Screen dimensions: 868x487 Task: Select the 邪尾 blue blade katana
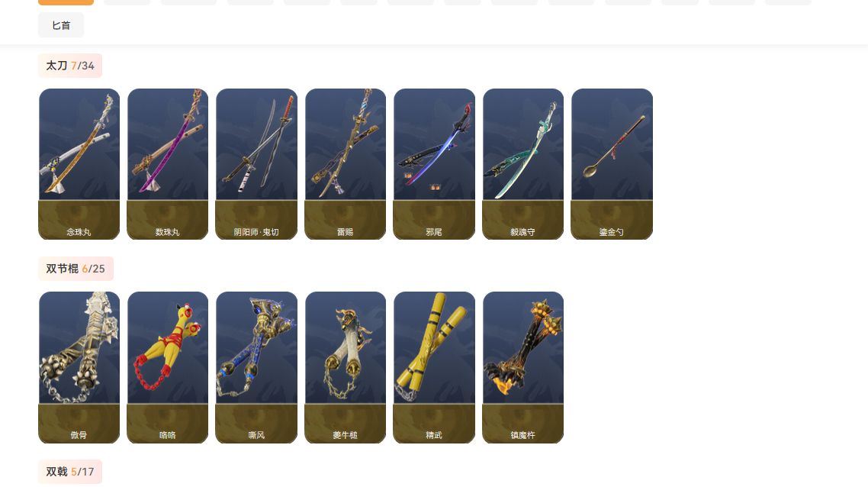tap(434, 164)
